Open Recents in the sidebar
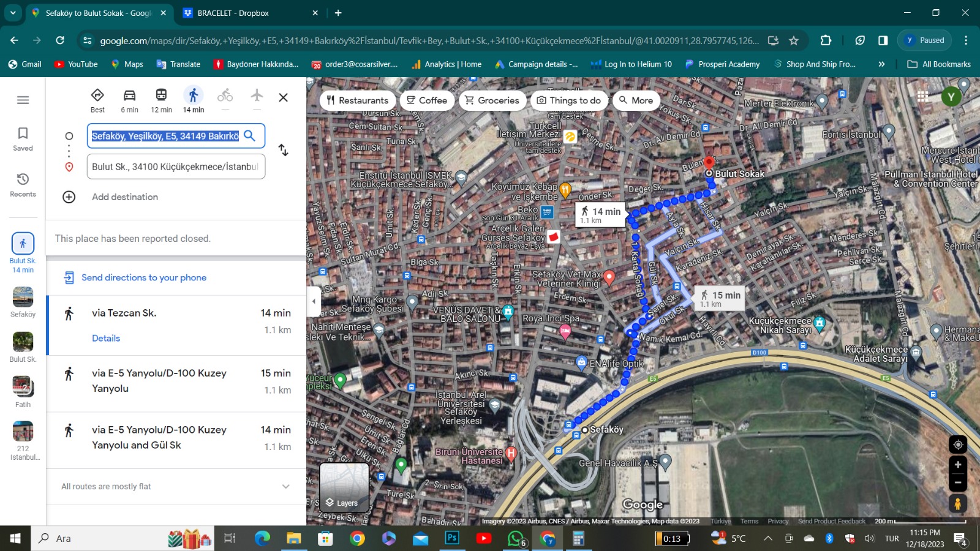The height and width of the screenshot is (551, 980). coord(23,184)
